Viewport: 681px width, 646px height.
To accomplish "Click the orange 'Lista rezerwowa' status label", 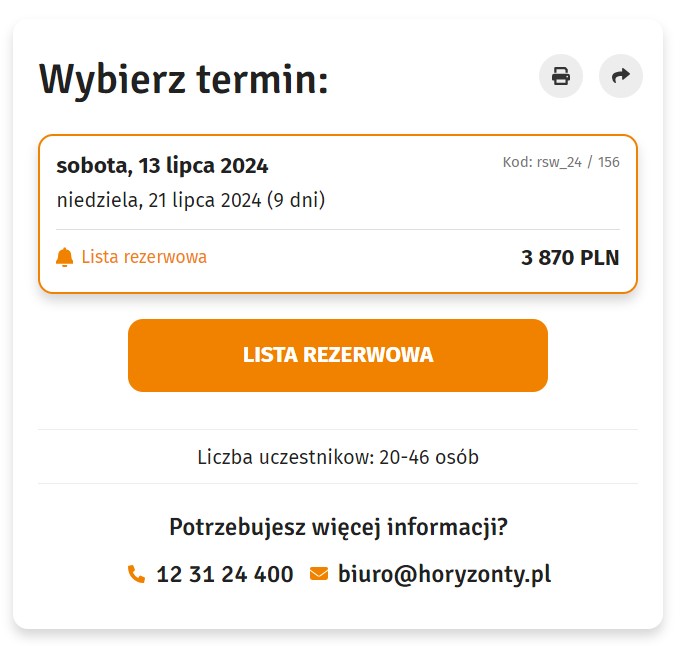I will [145, 259].
